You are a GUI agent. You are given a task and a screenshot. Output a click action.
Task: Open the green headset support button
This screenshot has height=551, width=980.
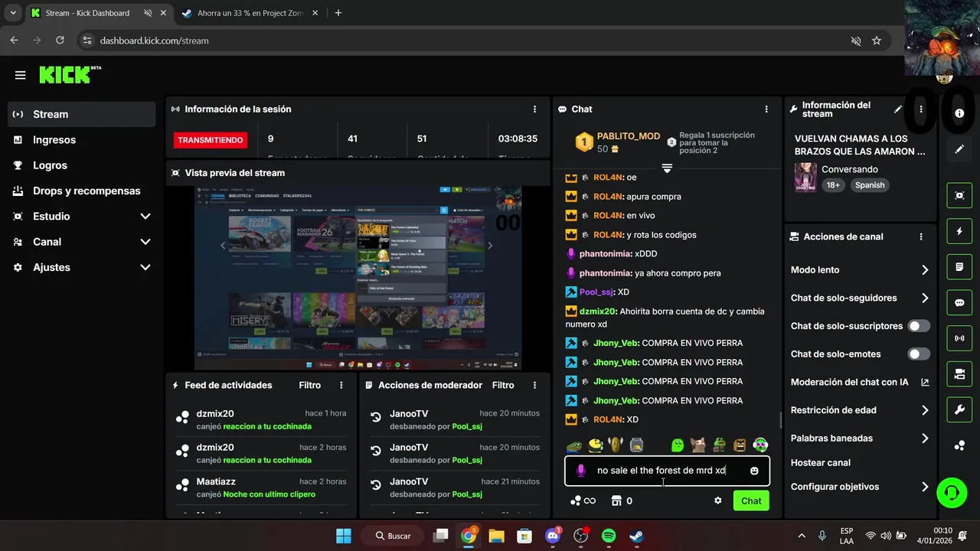(x=952, y=492)
